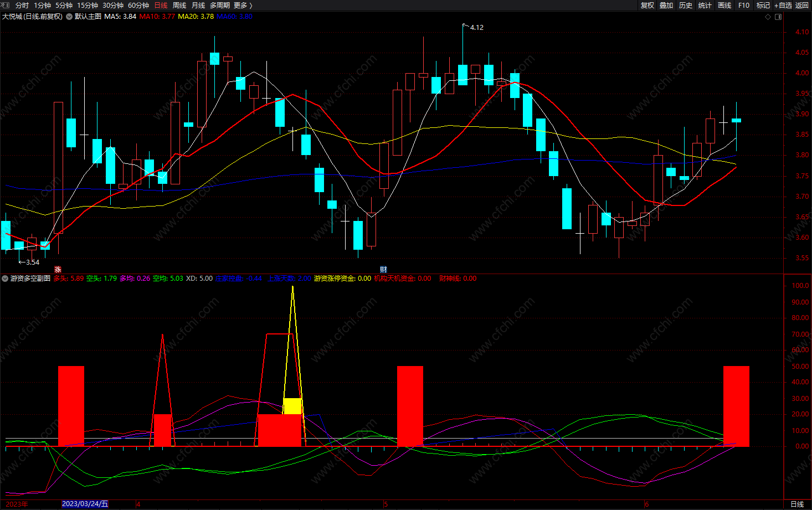Click the collapse panel icon at top-left

tap(6, 5)
